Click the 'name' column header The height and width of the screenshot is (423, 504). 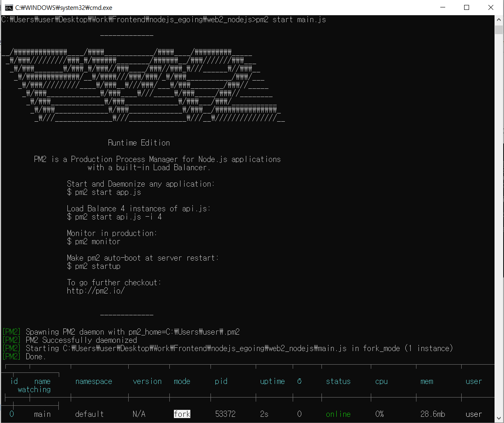[x=42, y=381]
